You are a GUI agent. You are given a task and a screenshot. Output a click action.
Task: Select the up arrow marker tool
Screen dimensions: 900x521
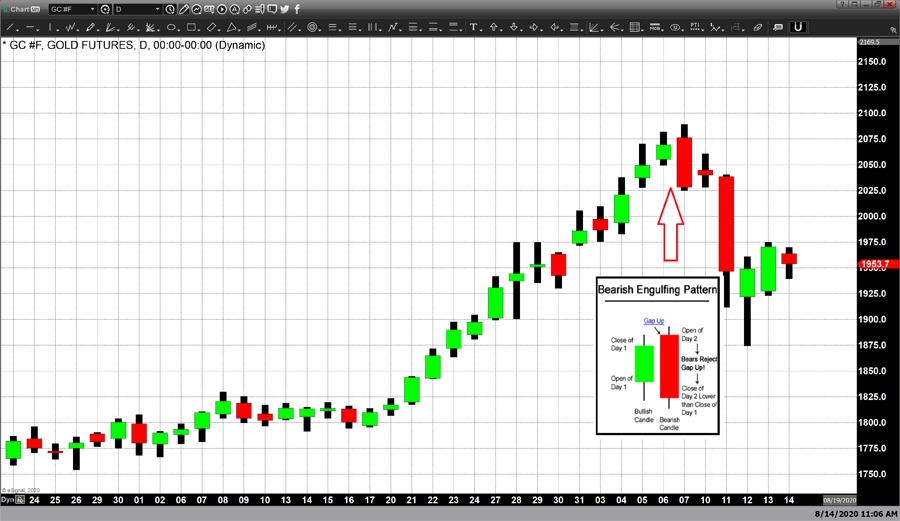pos(494,27)
